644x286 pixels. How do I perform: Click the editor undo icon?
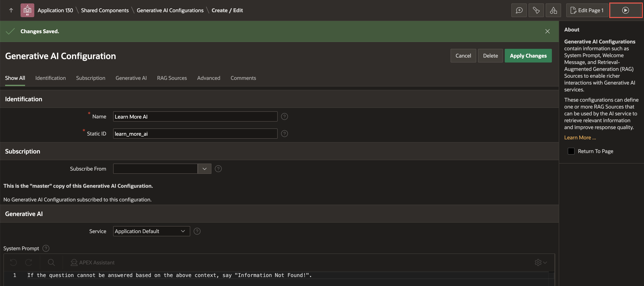pos(13,262)
